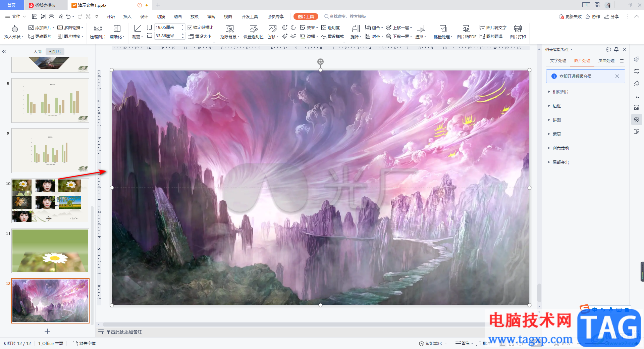
Task: Open settings gear in 稻壳智能特性 panel
Action: coord(608,49)
